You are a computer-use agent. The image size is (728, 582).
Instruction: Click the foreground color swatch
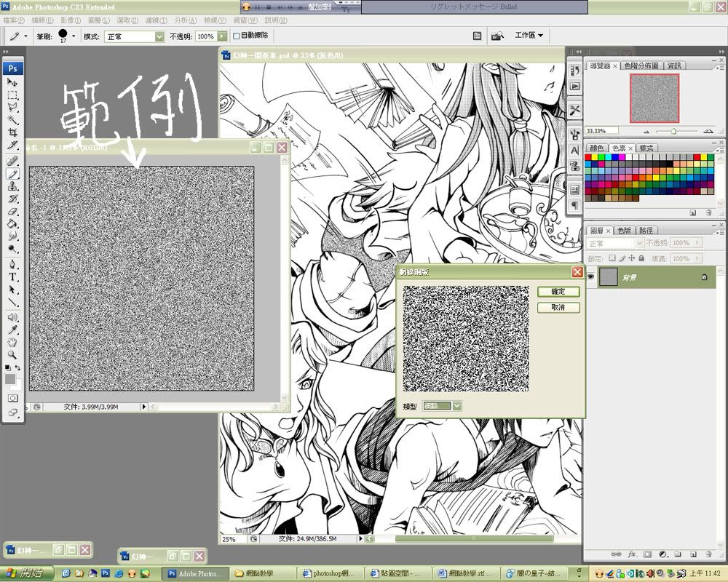9,379
